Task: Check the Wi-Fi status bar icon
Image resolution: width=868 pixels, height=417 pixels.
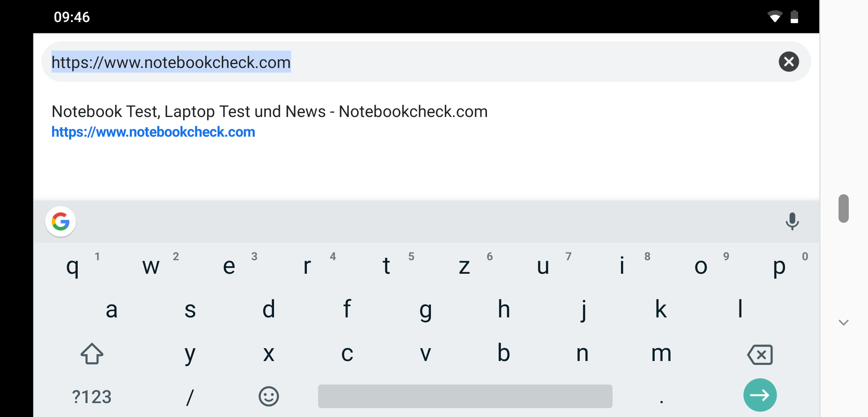Action: pyautogui.click(x=774, y=17)
